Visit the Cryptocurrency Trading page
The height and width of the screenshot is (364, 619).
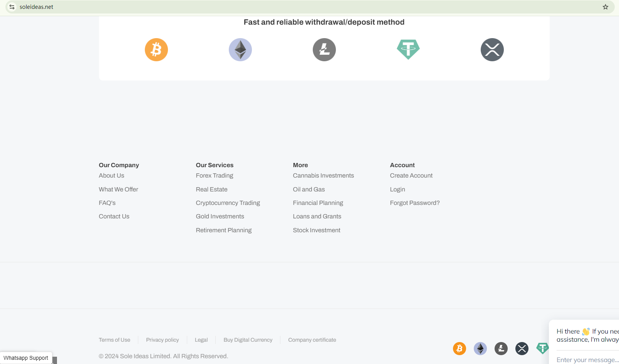point(228,203)
